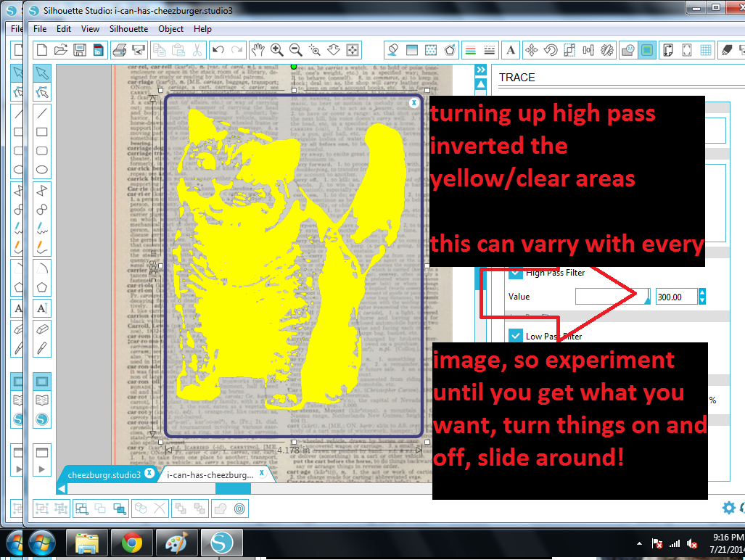Close the cheezburgr.studio3 tab
The image size is (745, 560).
149,473
